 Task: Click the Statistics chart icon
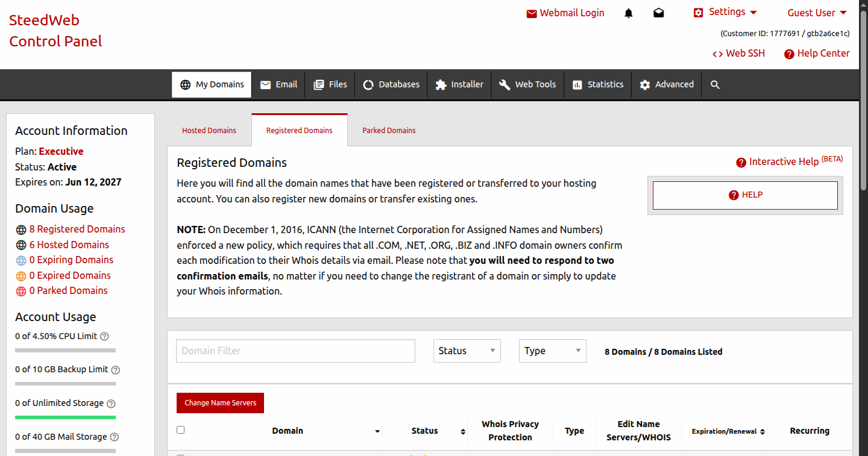(577, 85)
